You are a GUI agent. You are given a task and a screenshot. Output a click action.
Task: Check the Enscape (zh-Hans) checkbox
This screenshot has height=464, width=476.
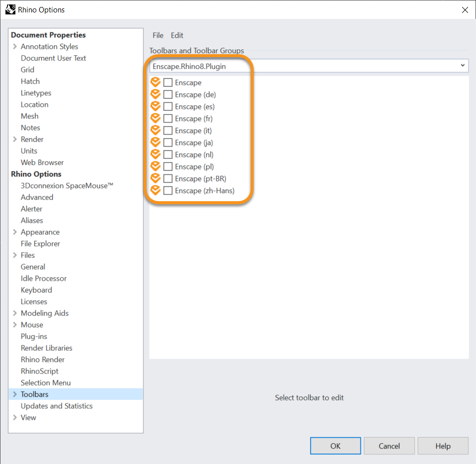point(168,191)
